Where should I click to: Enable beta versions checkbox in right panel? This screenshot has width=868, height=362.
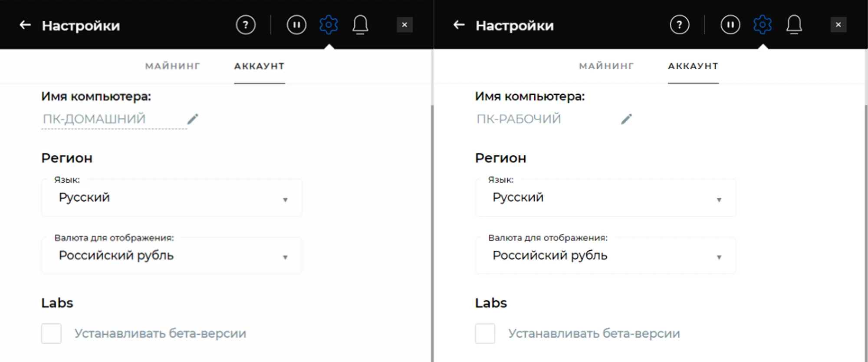coord(485,333)
